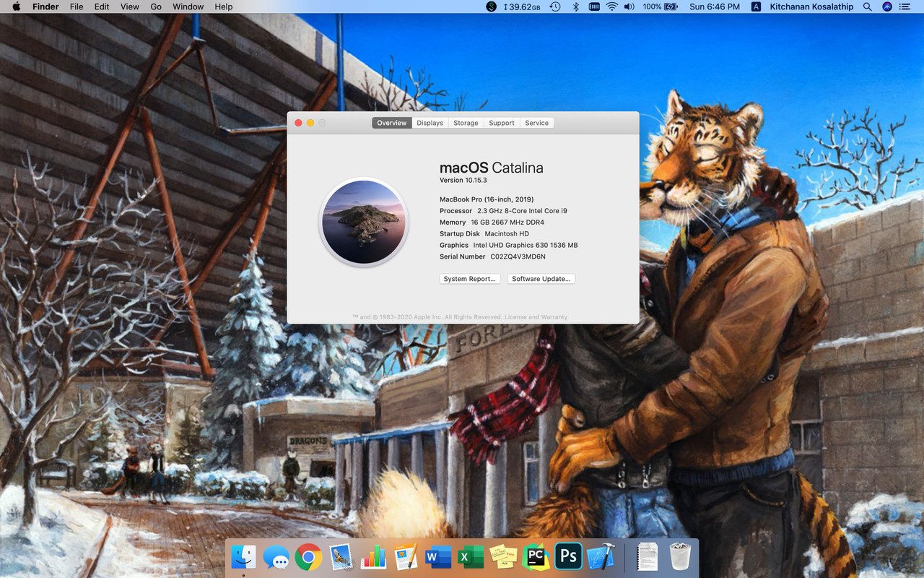The height and width of the screenshot is (578, 924).
Task: Switch to the Storage tab
Action: click(x=466, y=123)
